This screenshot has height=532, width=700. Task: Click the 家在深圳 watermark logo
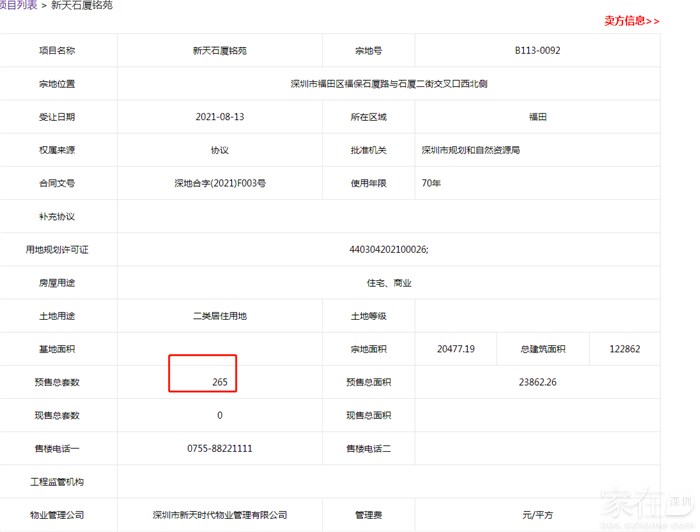651,510
